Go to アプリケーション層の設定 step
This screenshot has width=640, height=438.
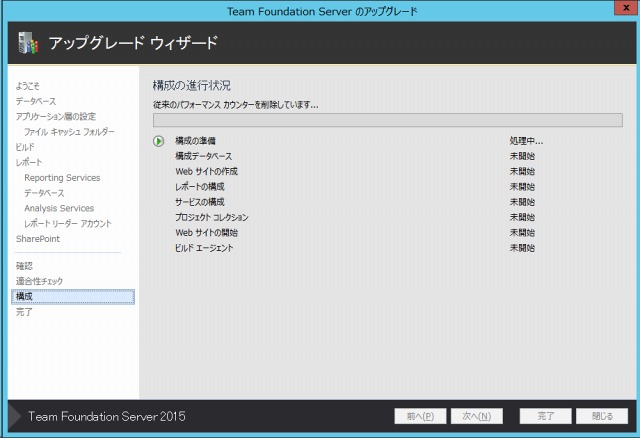(56, 117)
